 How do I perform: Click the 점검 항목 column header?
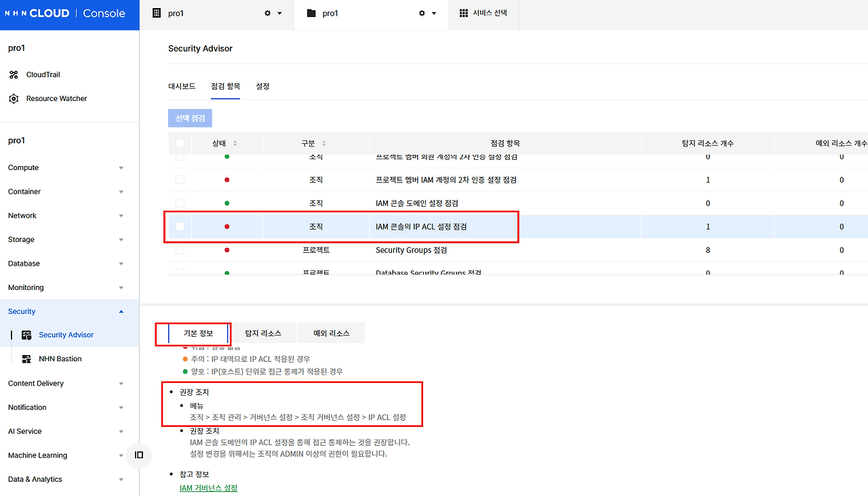point(505,144)
